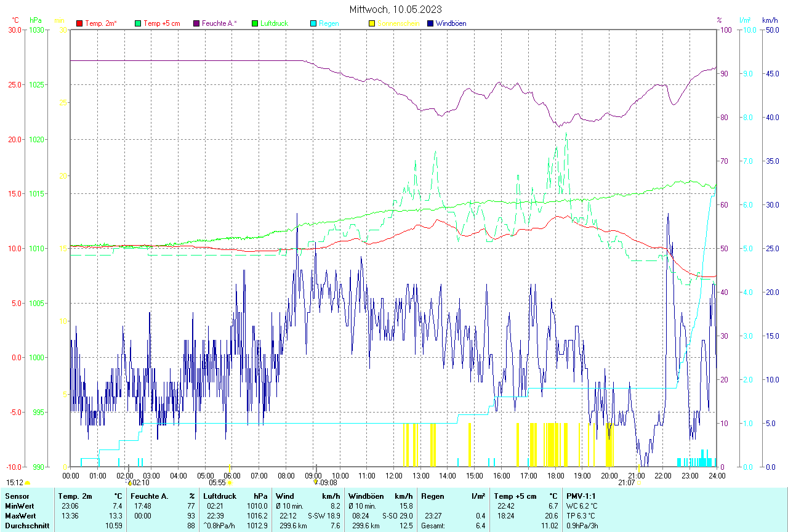This screenshot has height=532, width=788.
Task: Click the 1030 value on the hPa axis
Action: point(37,30)
